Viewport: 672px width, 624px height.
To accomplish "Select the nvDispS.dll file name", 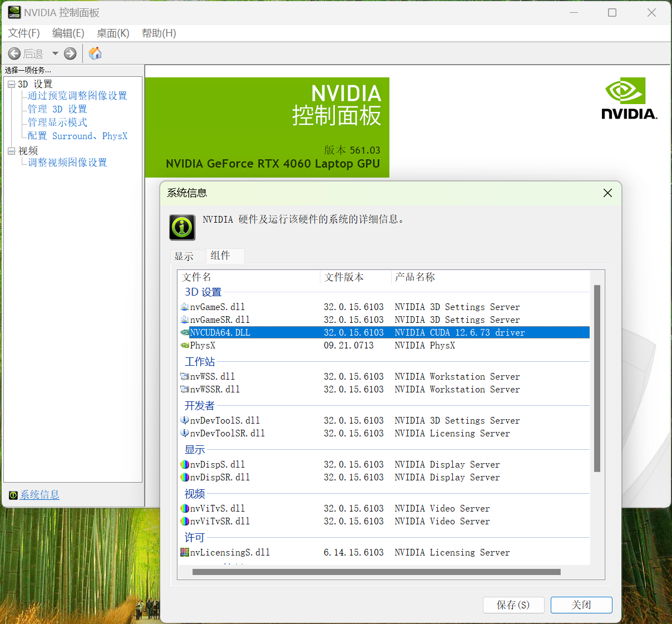I will click(x=218, y=464).
